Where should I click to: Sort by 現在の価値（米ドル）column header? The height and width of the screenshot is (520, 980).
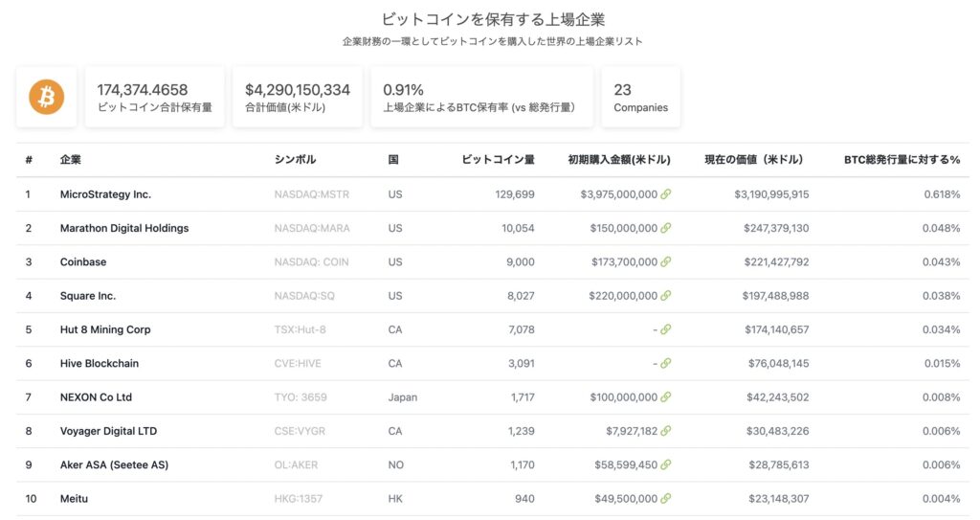pyautogui.click(x=754, y=160)
